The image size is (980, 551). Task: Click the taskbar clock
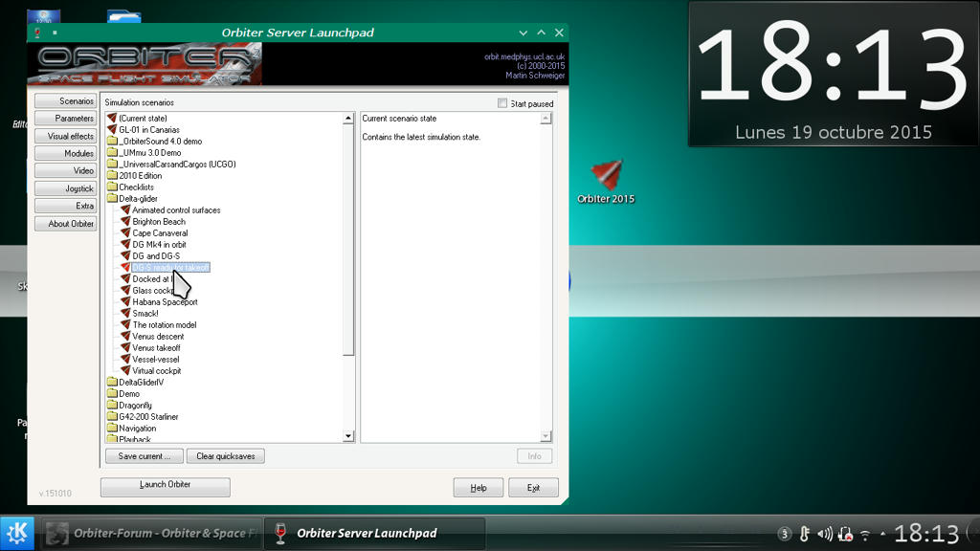[x=926, y=534]
